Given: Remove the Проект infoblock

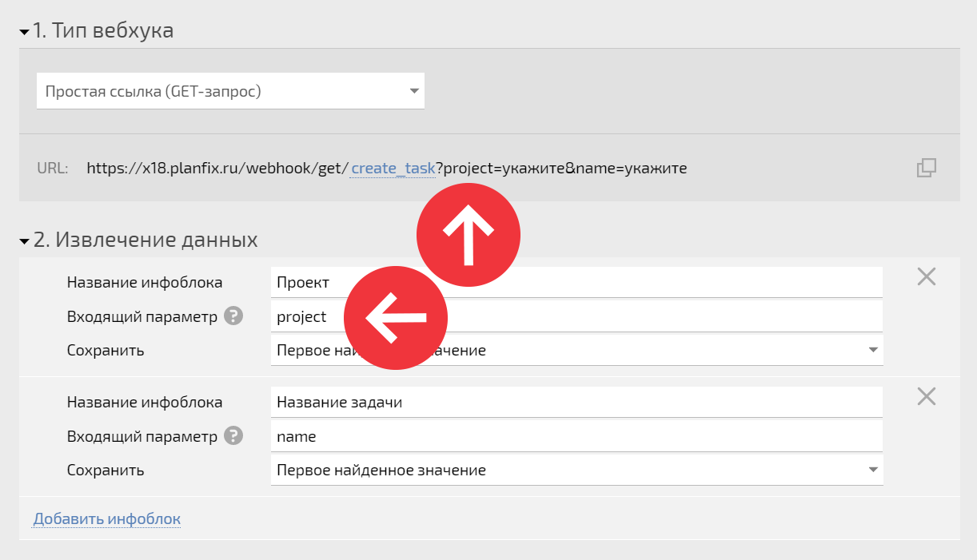Looking at the screenshot, I should (x=926, y=276).
